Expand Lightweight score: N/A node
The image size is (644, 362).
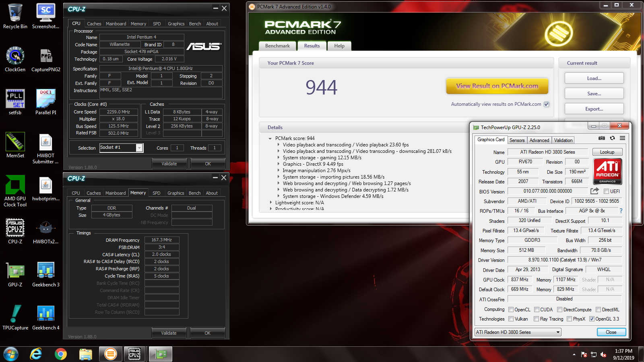270,203
